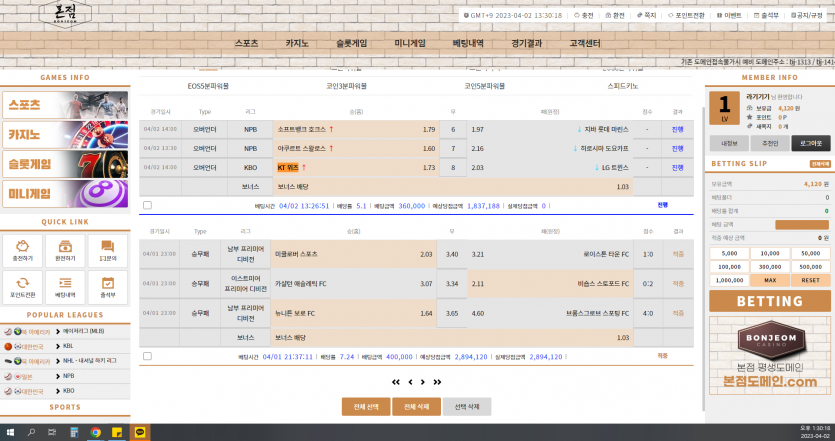Jump to the last page of betting history
Viewport: 835px width, 441px height.
click(437, 382)
